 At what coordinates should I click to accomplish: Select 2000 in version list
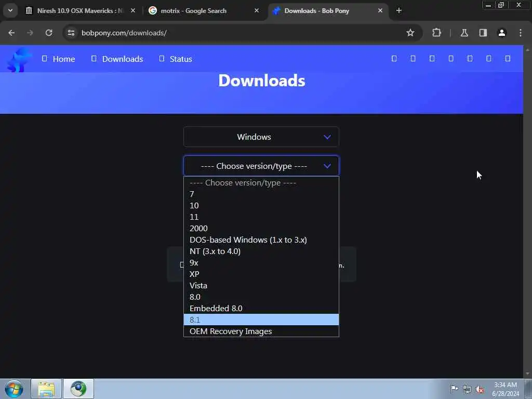261,229
